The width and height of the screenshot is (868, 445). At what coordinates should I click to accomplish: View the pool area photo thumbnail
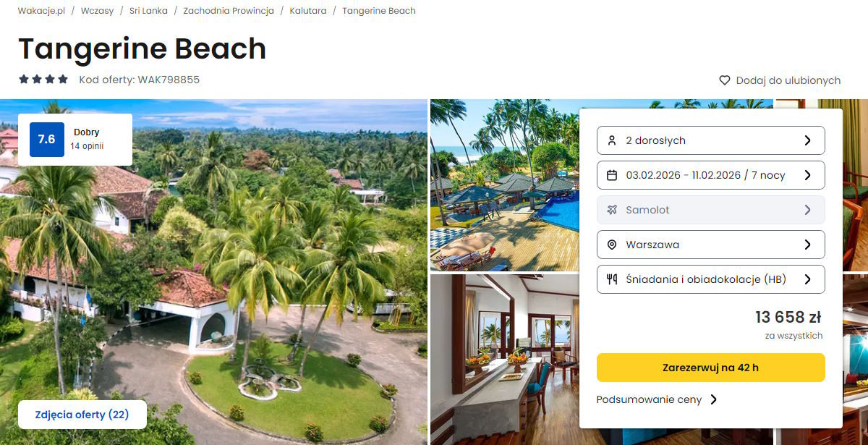click(x=505, y=185)
